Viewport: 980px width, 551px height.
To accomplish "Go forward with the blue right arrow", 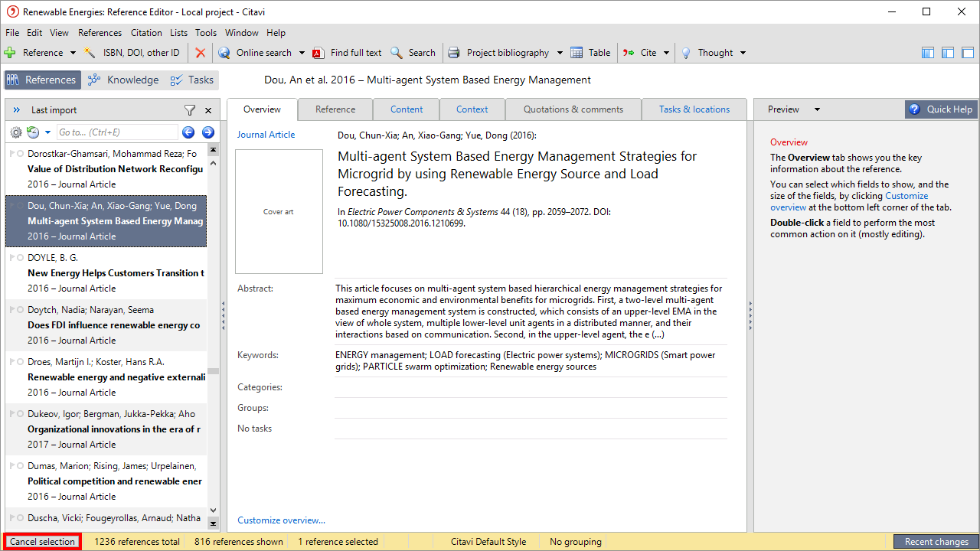I will (207, 132).
